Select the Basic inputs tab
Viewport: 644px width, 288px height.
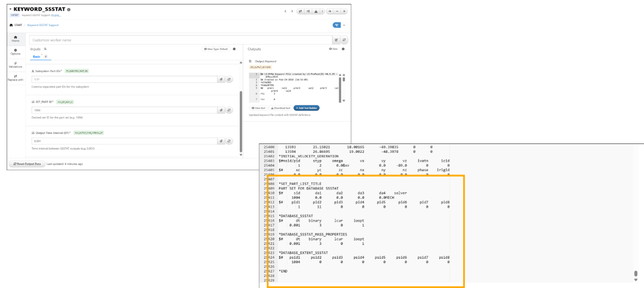(37, 57)
